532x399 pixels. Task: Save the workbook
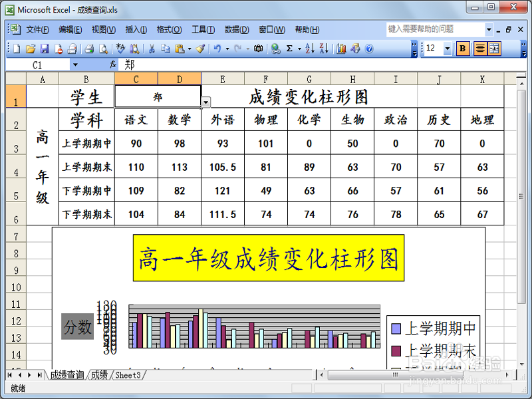click(44, 50)
